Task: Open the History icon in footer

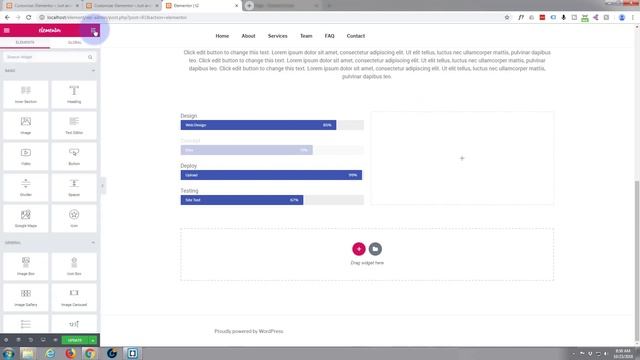Action: 31,340
